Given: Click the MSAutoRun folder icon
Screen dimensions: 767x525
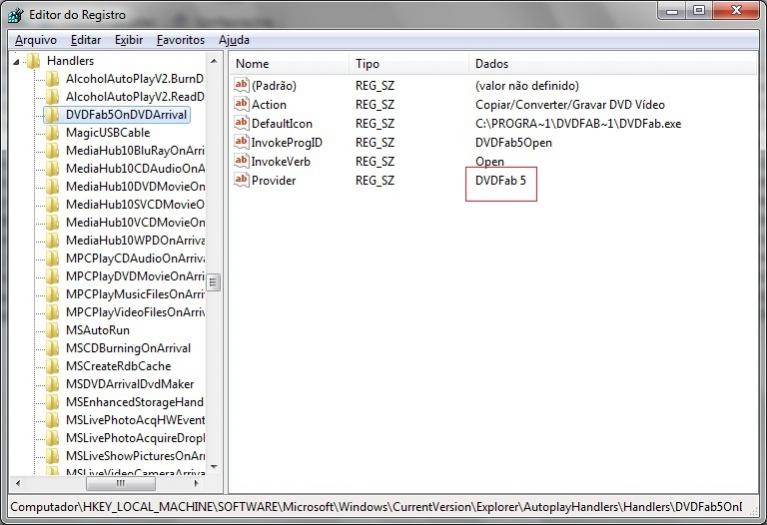Looking at the screenshot, I should (x=52, y=330).
